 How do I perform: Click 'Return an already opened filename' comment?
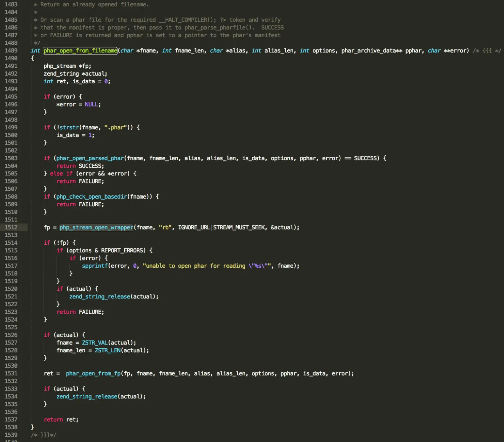point(94,5)
